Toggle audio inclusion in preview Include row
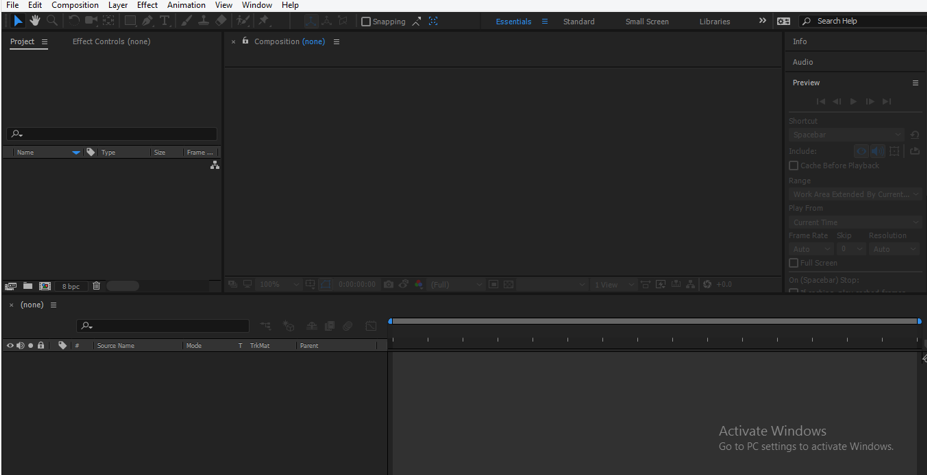Viewport: 927px width, 475px height. (x=877, y=151)
